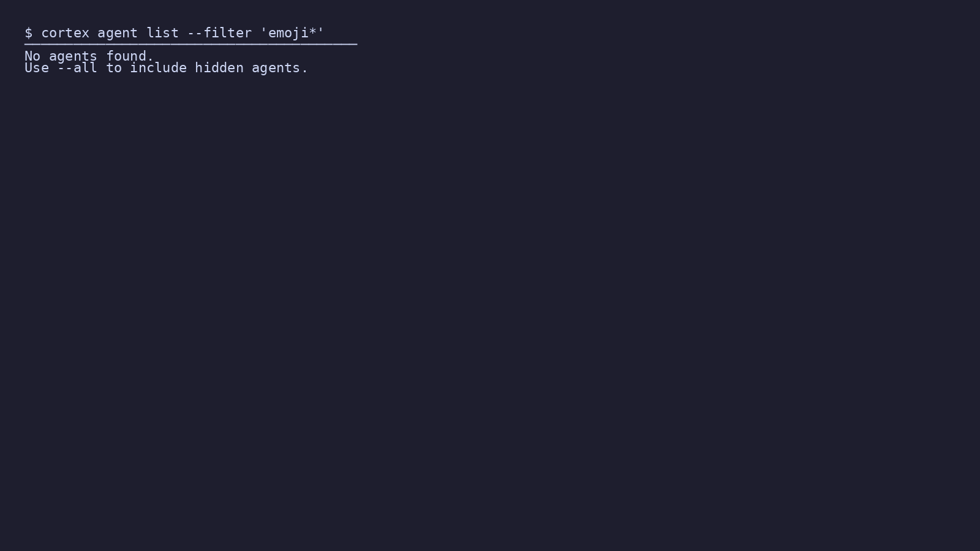Click 'agents' in 'No agents found.'
The image size is (980, 551).
(x=73, y=58)
